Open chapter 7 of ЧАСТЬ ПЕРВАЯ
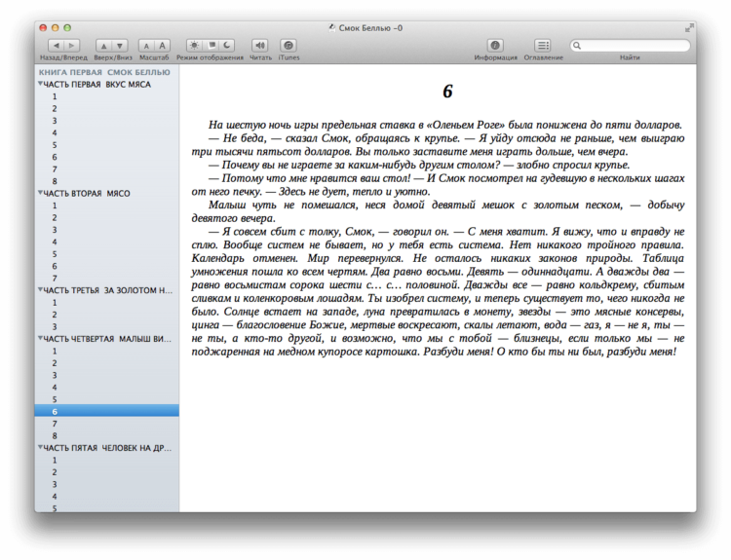Image resolution: width=731 pixels, height=560 pixels. (x=55, y=169)
